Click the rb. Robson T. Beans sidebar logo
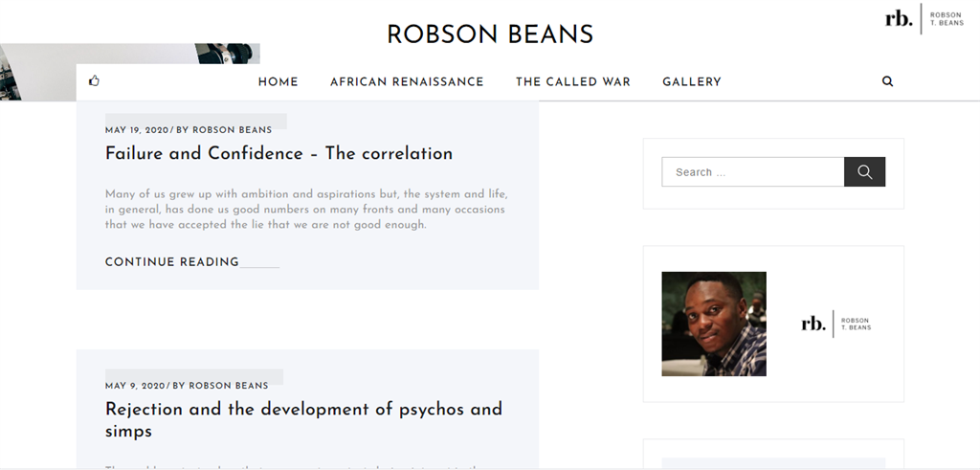The height and width of the screenshot is (470, 980). pyautogui.click(x=835, y=324)
